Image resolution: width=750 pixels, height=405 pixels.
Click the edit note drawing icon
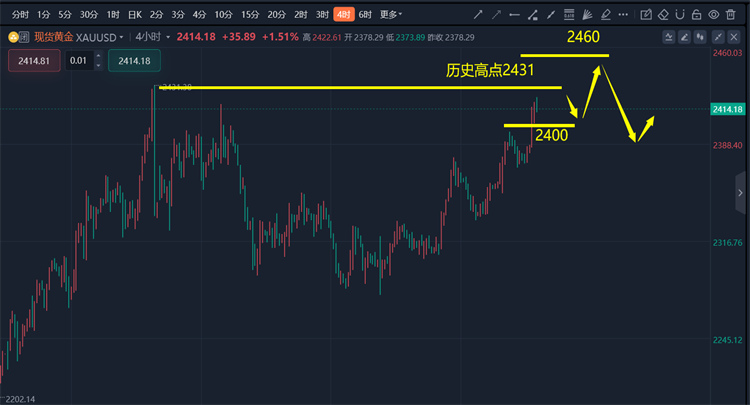click(646, 15)
